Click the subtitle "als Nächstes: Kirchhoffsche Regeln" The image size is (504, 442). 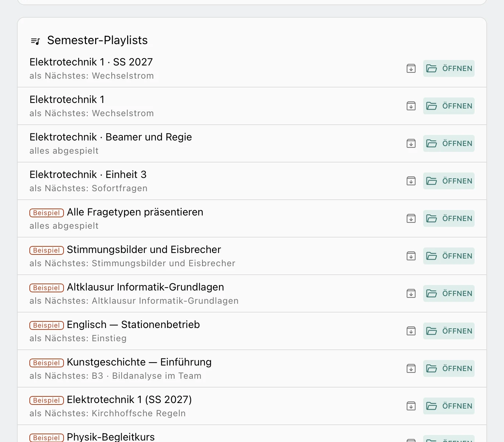[108, 413]
